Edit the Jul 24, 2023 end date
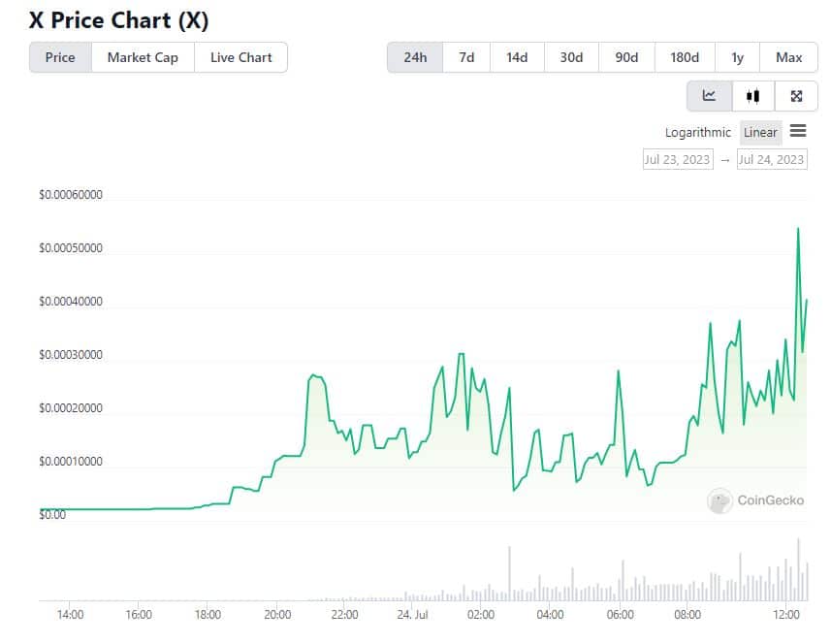Screen dimensions: 831x644 click(771, 159)
